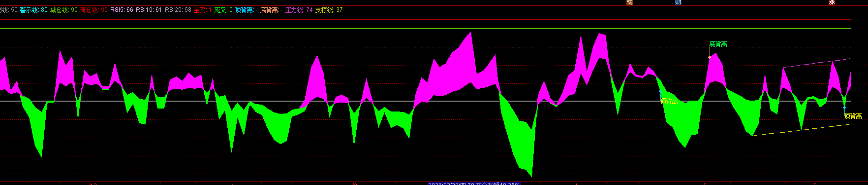Click the green 底背离 label on chart
Screen dimensions: 868x185
pos(718,44)
